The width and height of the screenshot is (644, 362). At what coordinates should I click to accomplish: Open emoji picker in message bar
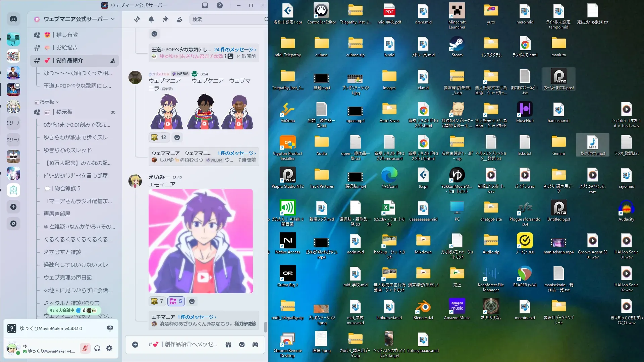tap(242, 345)
